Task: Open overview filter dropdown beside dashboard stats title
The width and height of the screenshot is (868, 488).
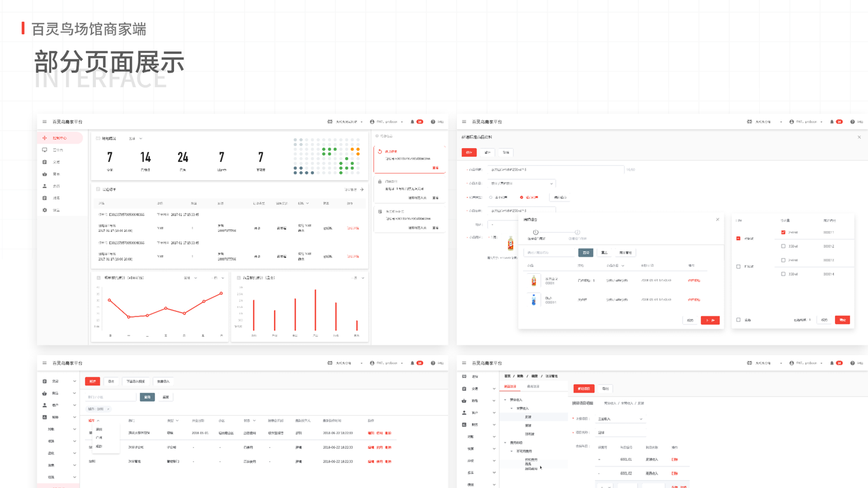Action: 135,139
